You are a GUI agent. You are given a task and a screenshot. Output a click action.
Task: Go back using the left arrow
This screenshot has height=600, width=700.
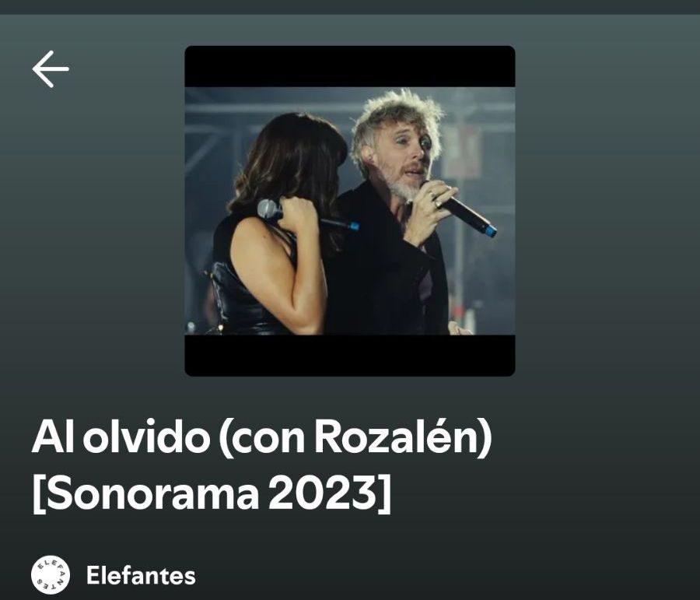[x=51, y=68]
